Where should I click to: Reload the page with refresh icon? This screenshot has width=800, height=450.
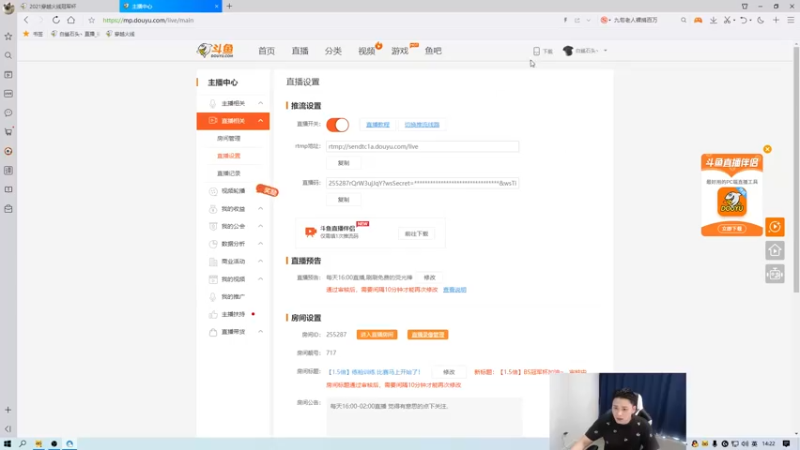[x=56, y=20]
